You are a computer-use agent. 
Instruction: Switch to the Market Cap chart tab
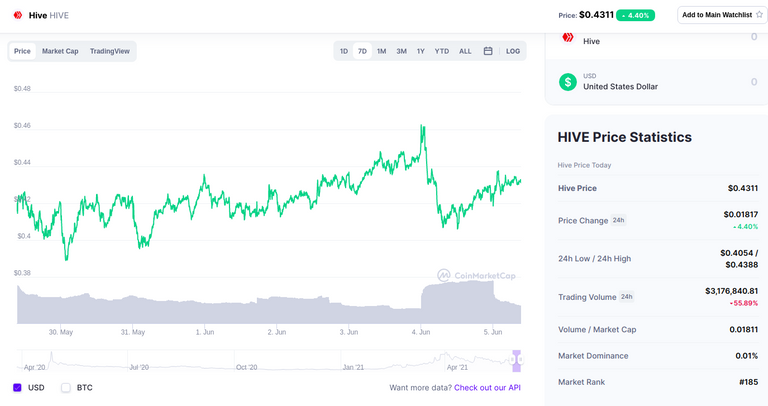(60, 51)
